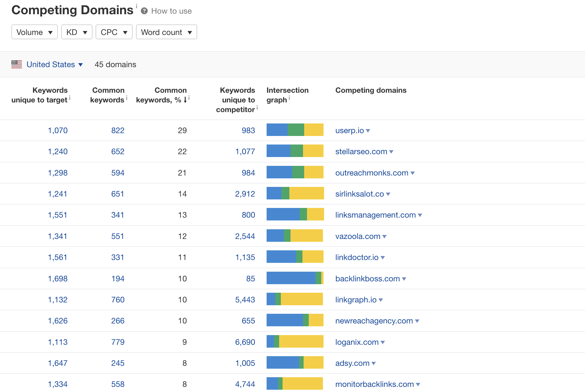Click the Keywords unique to target header
Image resolution: width=585 pixels, height=392 pixels.
click(x=40, y=95)
